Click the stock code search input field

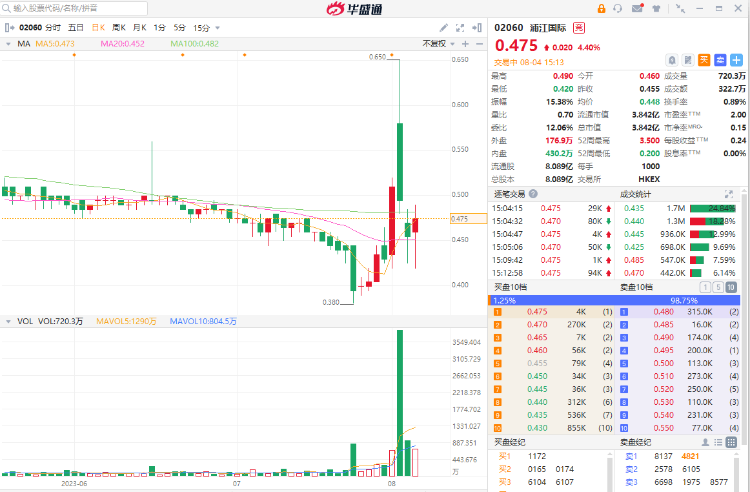click(x=75, y=8)
